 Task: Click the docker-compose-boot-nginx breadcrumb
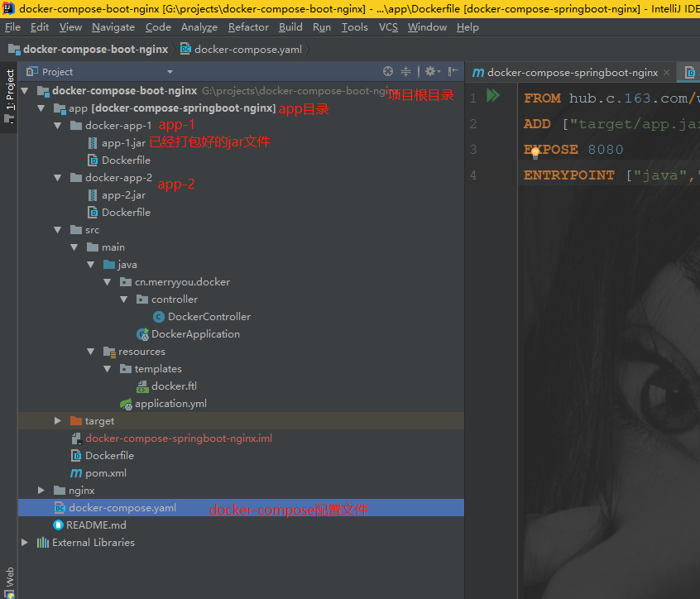(89, 50)
